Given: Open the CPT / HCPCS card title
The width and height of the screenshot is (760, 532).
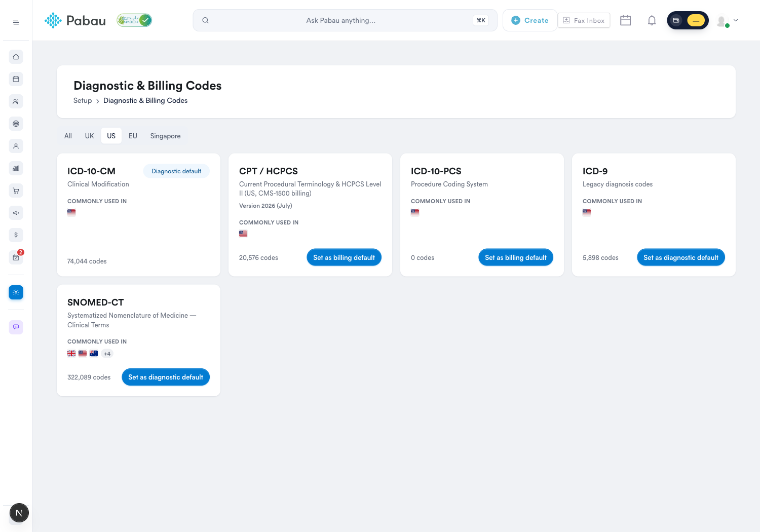Looking at the screenshot, I should click(x=269, y=171).
